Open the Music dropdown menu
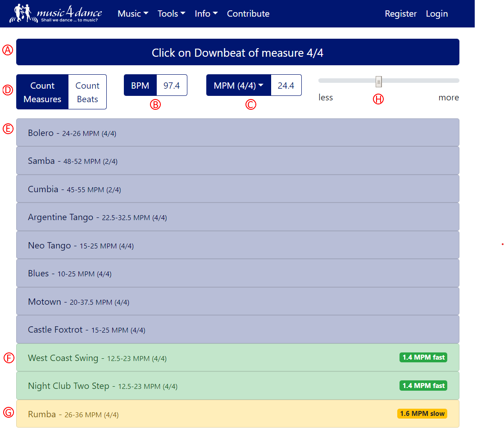Image resolution: width=504 pixels, height=433 pixels. [x=133, y=14]
